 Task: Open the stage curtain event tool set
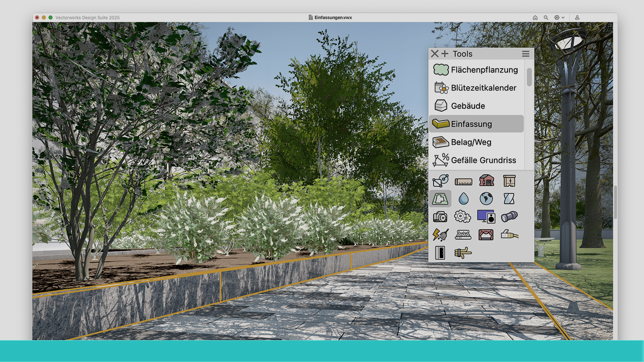486,234
